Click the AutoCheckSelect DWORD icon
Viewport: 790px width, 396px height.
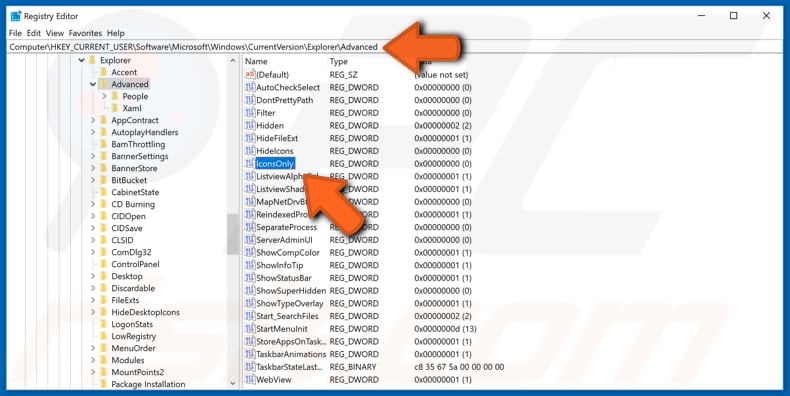click(250, 87)
